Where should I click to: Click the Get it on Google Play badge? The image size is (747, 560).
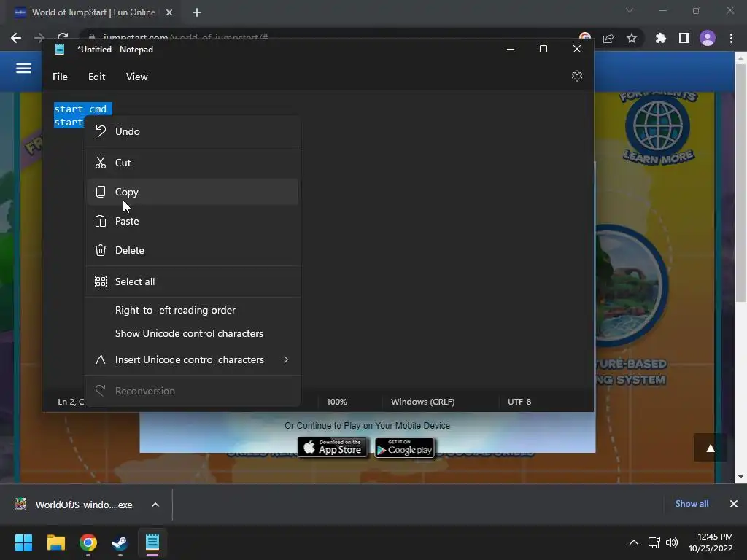[405, 448]
